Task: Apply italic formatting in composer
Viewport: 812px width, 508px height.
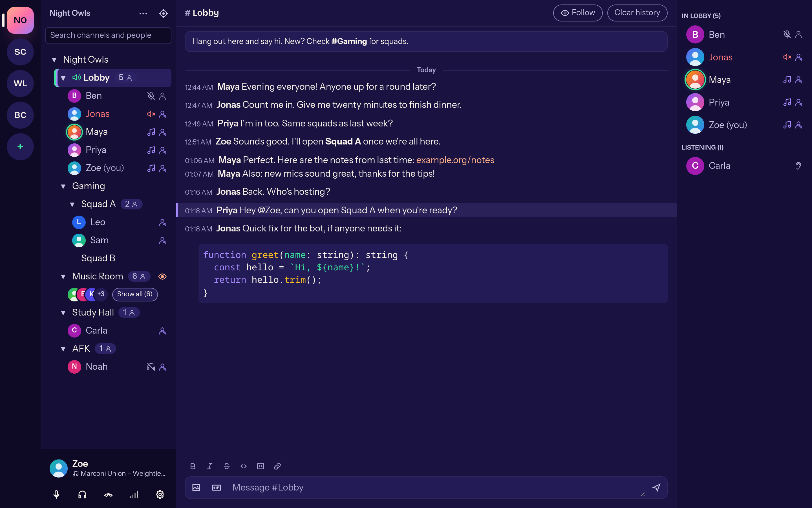Action: (x=210, y=466)
